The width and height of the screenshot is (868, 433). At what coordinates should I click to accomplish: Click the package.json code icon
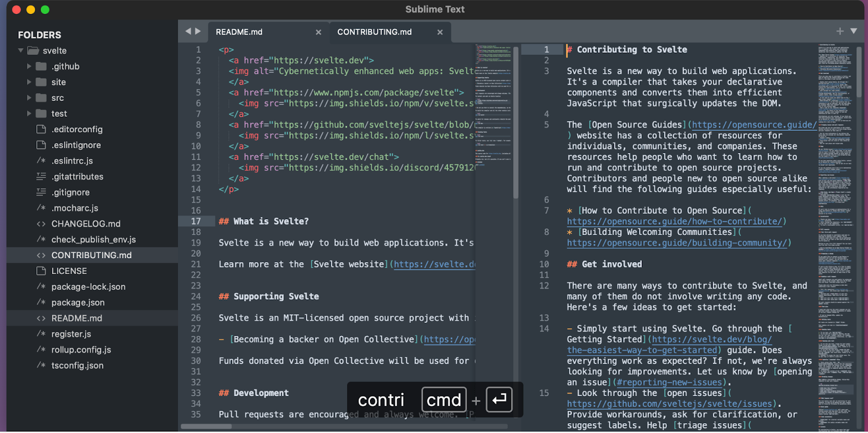(41, 302)
